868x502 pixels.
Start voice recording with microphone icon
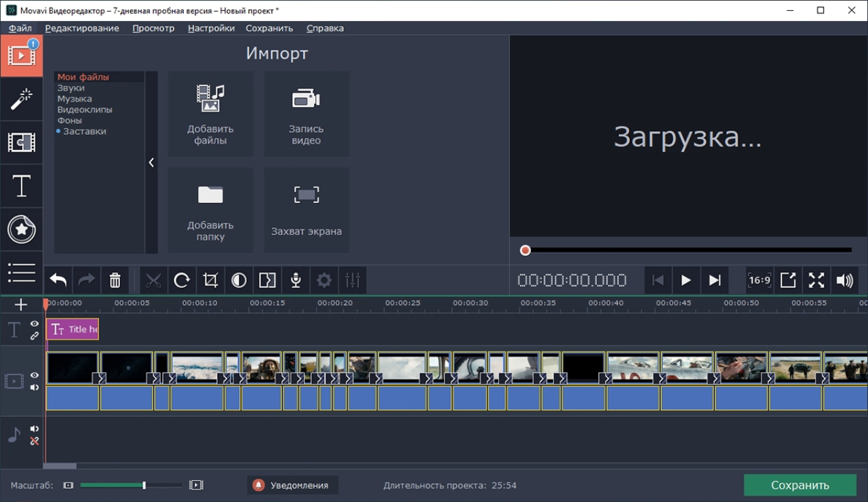296,280
